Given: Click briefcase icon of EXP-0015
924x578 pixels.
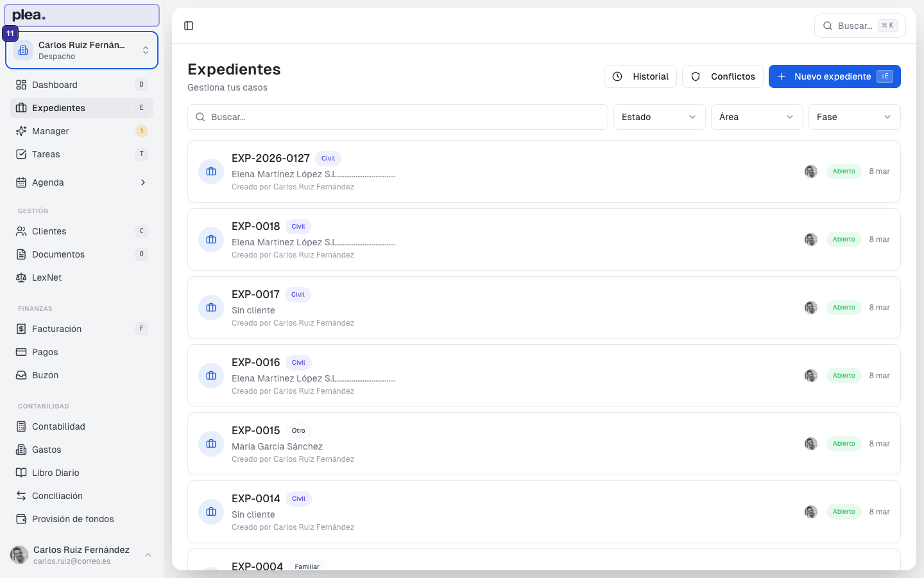Looking at the screenshot, I should pos(211,444).
